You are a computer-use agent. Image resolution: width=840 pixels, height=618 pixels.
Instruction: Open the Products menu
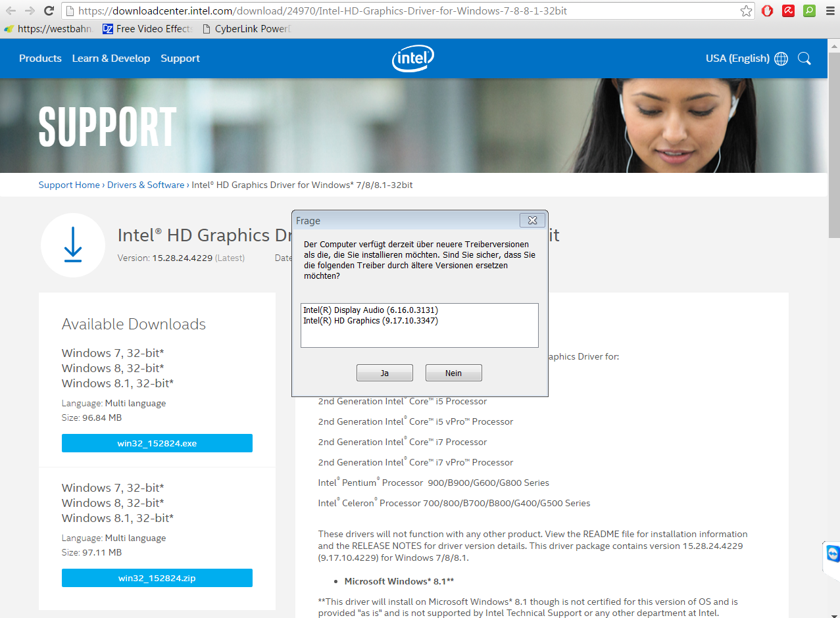click(x=40, y=59)
